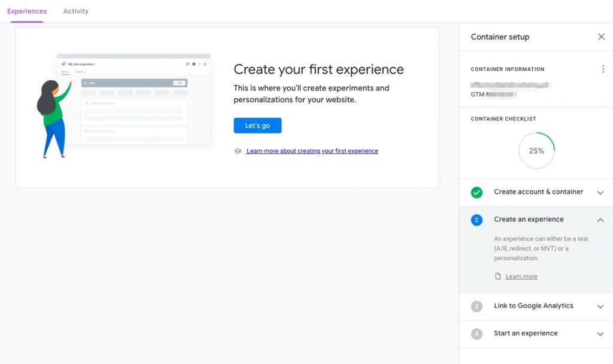
Task: Open the container information options menu
Action: point(603,68)
